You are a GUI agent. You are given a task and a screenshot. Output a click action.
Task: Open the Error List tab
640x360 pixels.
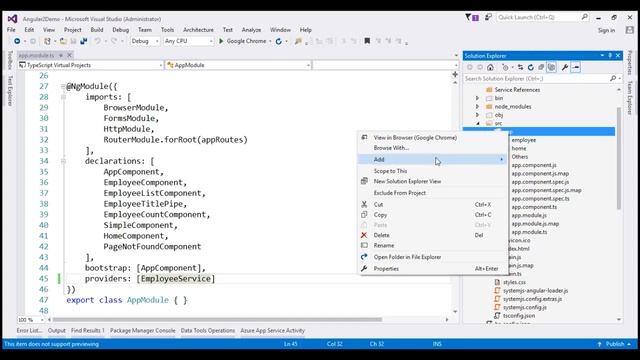click(x=29, y=331)
